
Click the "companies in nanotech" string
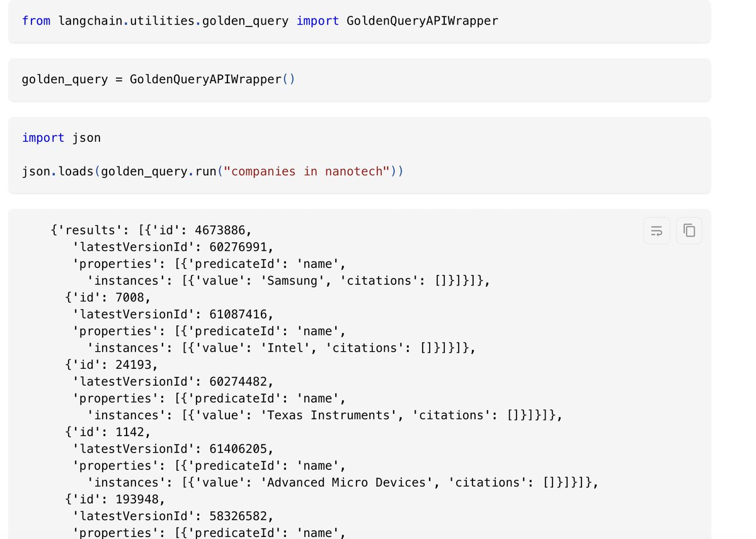click(307, 171)
